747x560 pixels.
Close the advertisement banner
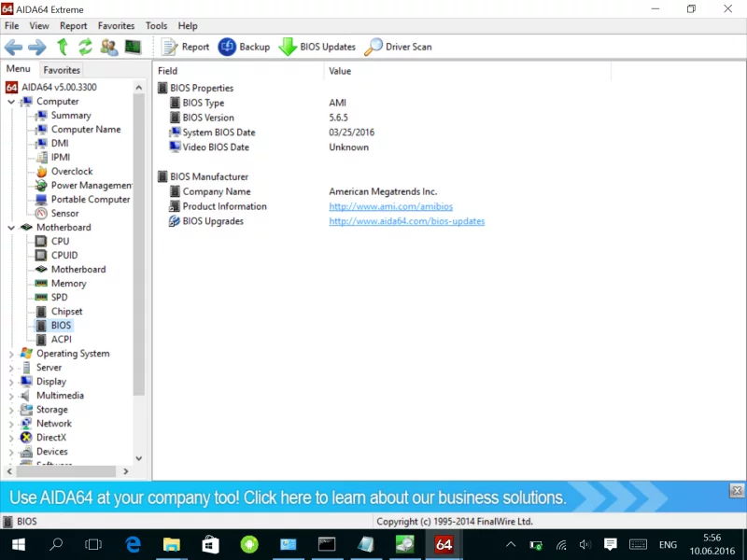[737, 491]
